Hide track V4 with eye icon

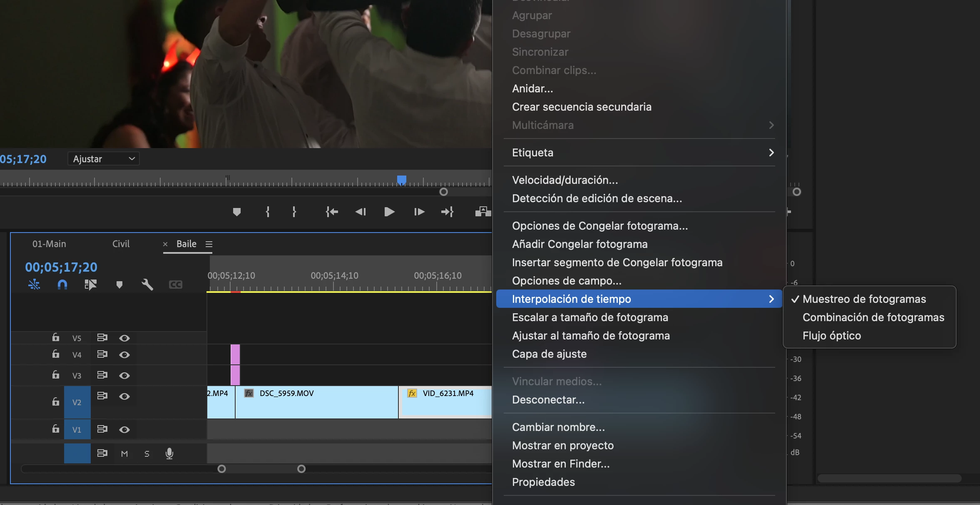click(x=124, y=355)
